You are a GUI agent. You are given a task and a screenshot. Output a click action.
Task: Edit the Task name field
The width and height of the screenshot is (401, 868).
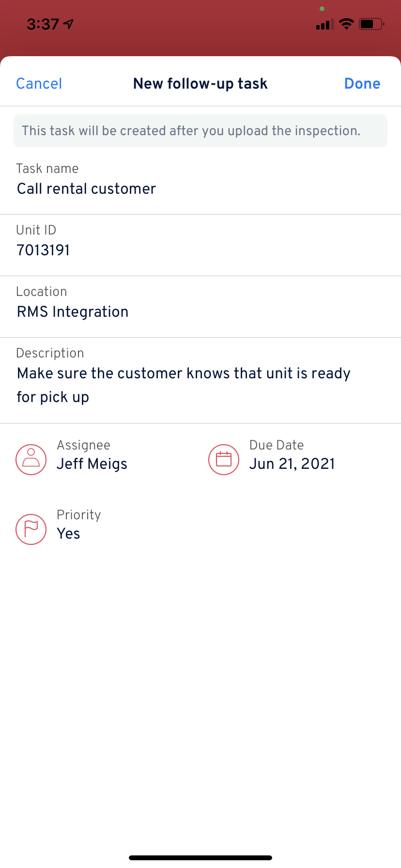coord(200,180)
